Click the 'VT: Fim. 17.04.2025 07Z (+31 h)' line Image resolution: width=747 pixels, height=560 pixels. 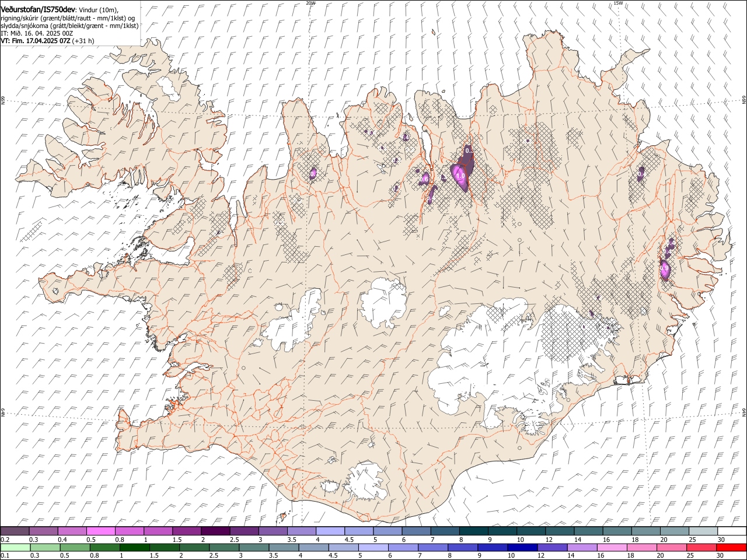47,41
